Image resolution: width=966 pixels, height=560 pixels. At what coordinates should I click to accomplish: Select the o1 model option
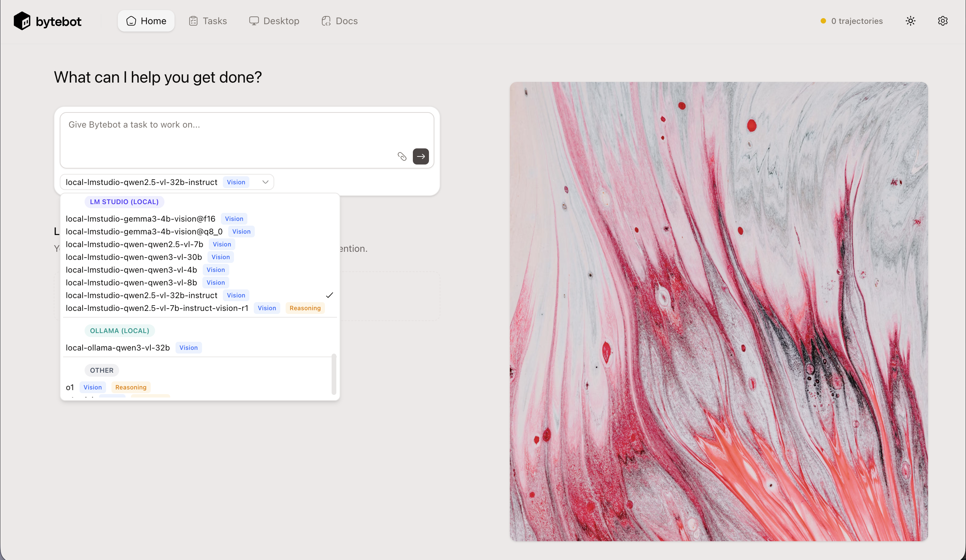70,387
